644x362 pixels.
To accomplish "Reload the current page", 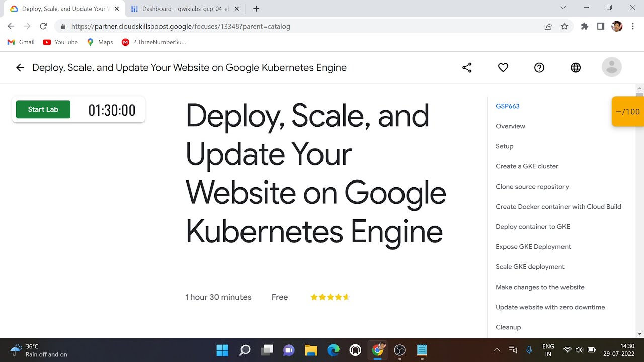I will pyautogui.click(x=43, y=26).
